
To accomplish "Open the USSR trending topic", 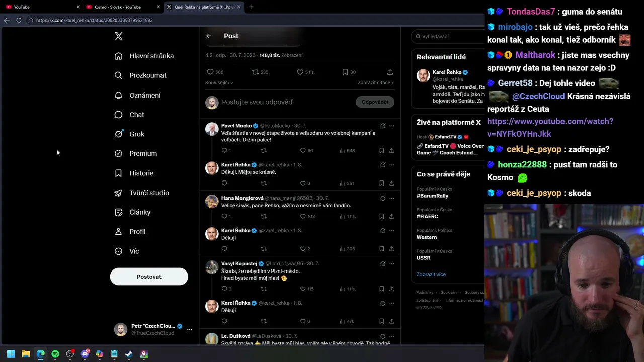I will [x=424, y=258].
